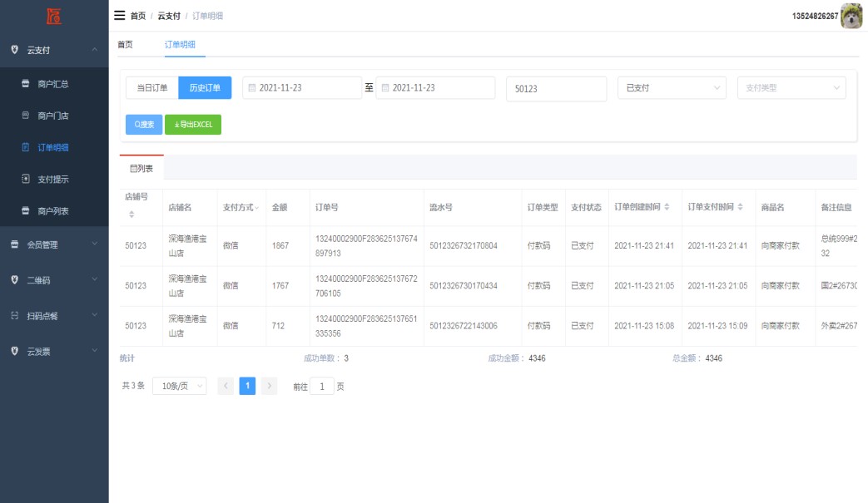
Task: Select 支付提示 sidebar item
Action: (x=53, y=179)
